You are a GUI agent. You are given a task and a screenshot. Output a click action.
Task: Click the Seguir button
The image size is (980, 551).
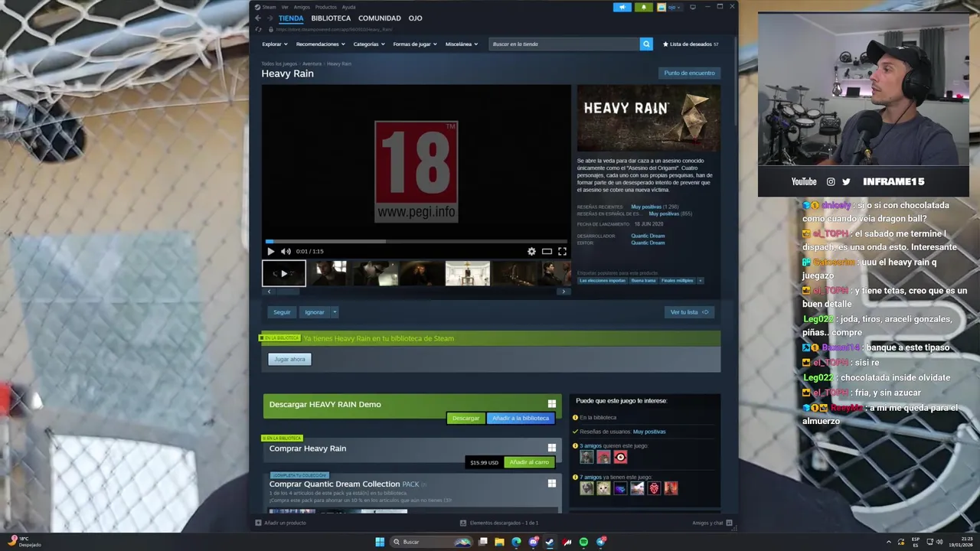(x=282, y=312)
